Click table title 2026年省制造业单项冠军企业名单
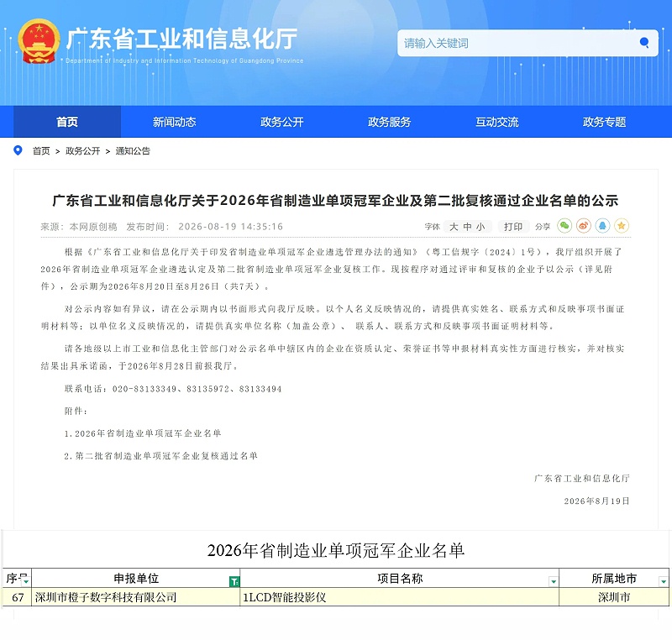The width and height of the screenshot is (672, 640). tap(335, 550)
